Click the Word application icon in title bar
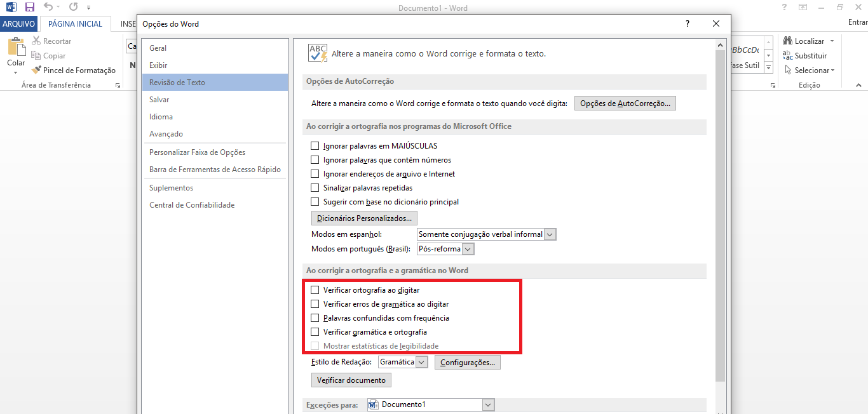Screen dimensions: 868x414 coord(11,8)
